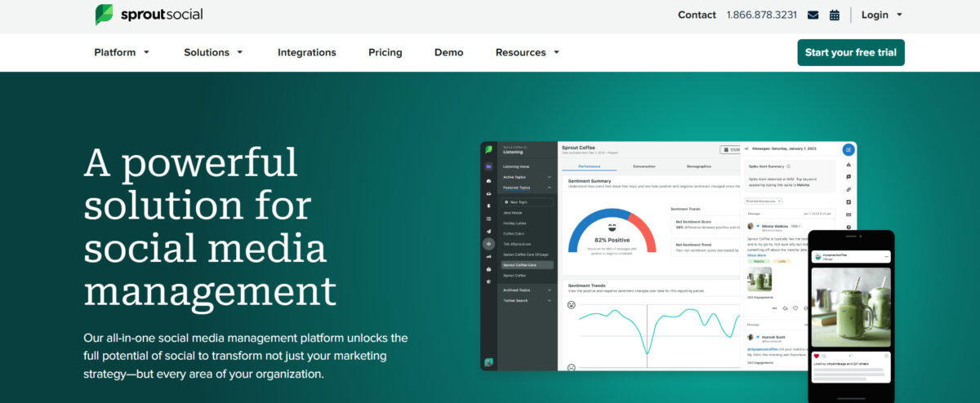
Task: Expand the Twitter Search section
Action: pos(527,300)
